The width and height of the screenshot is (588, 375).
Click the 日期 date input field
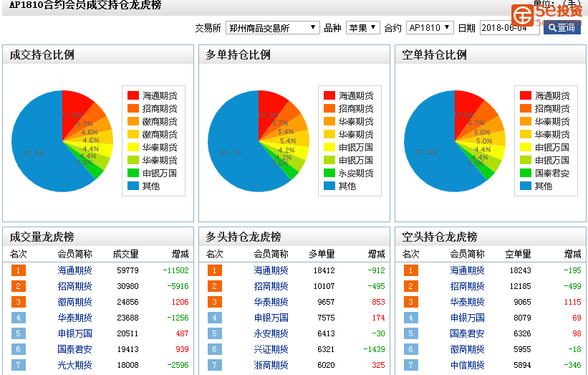click(x=510, y=28)
